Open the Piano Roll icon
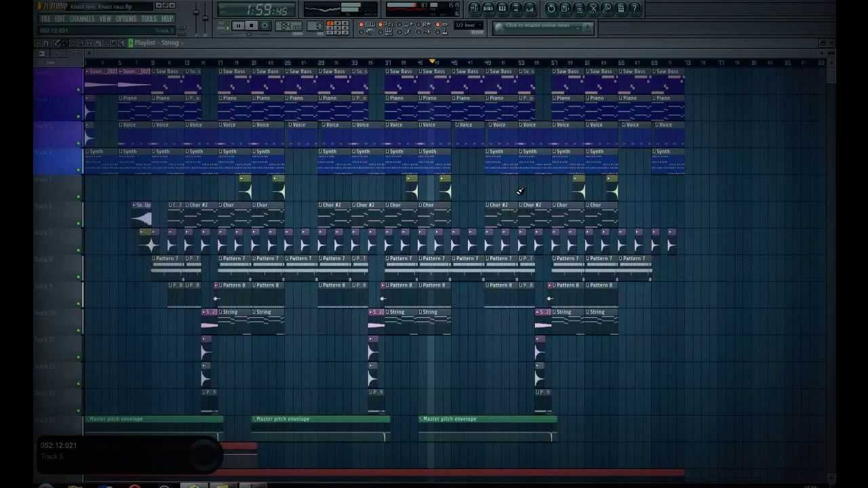Screen dimensions: 868x488 coord(502,8)
